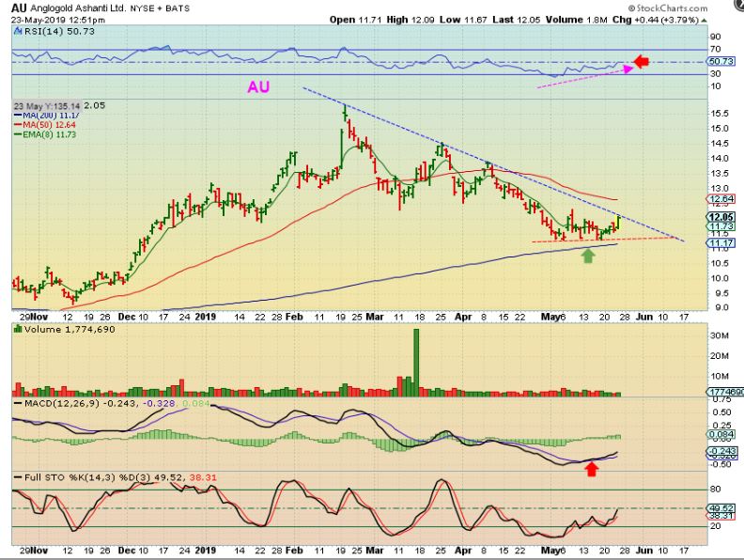
Task: Click the RSI(14) 50.73 panel label
Action: click(x=59, y=31)
